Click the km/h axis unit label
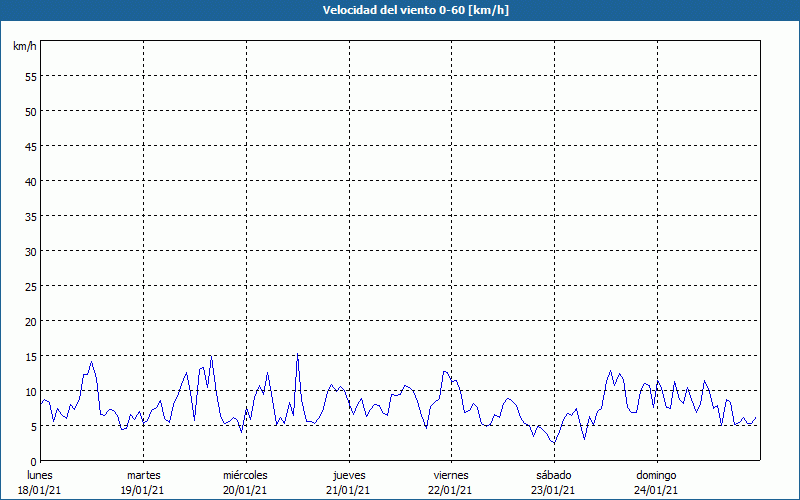The height and width of the screenshot is (500, 800). coord(25,46)
